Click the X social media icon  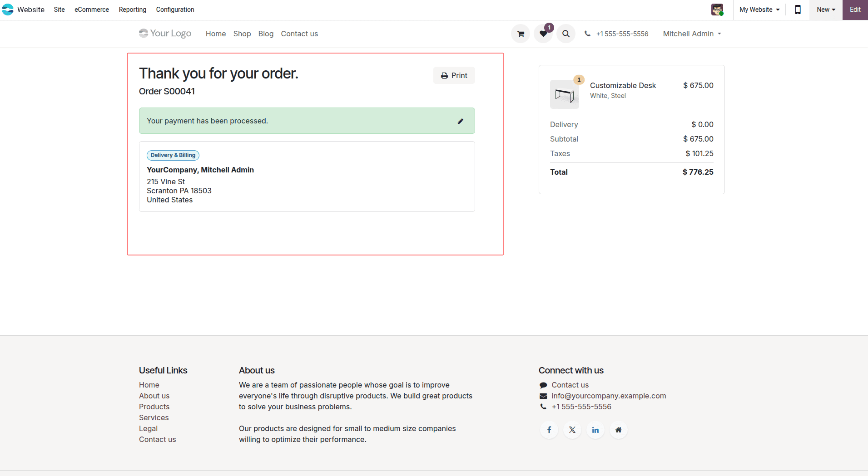coord(572,430)
